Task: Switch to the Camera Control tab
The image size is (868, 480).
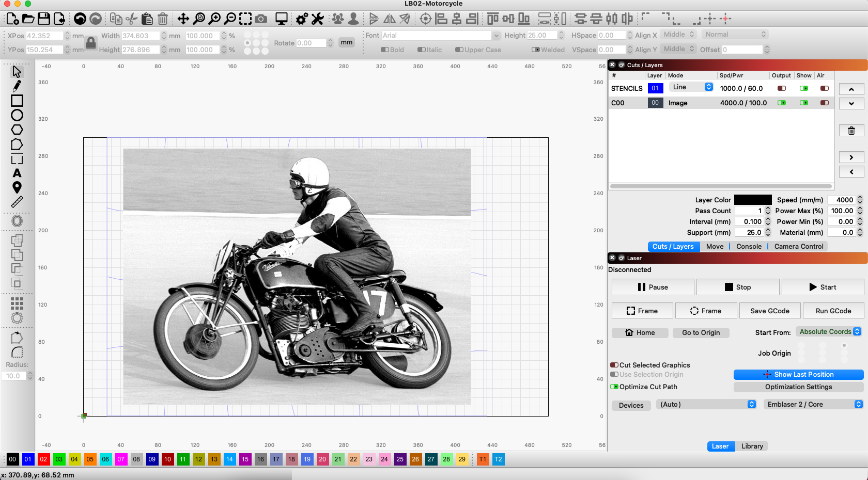Action: [798, 246]
